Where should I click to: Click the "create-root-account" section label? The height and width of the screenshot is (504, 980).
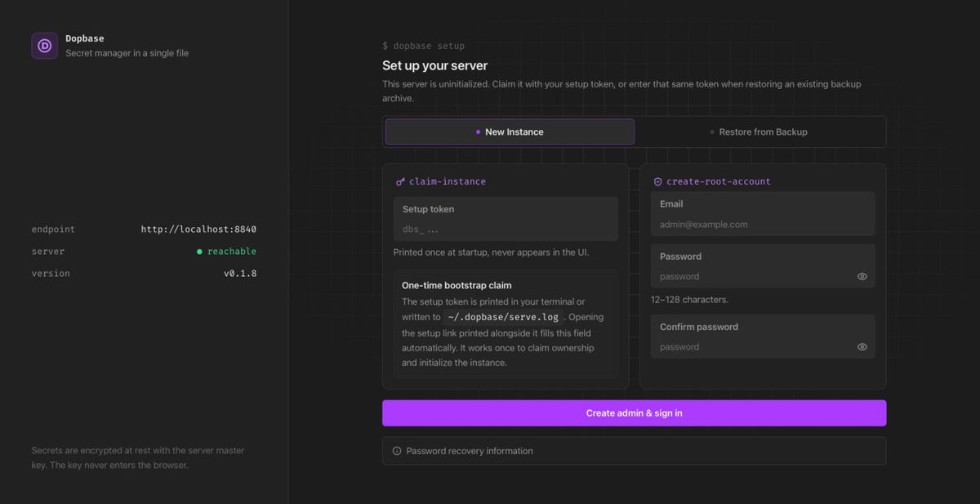pyautogui.click(x=719, y=181)
